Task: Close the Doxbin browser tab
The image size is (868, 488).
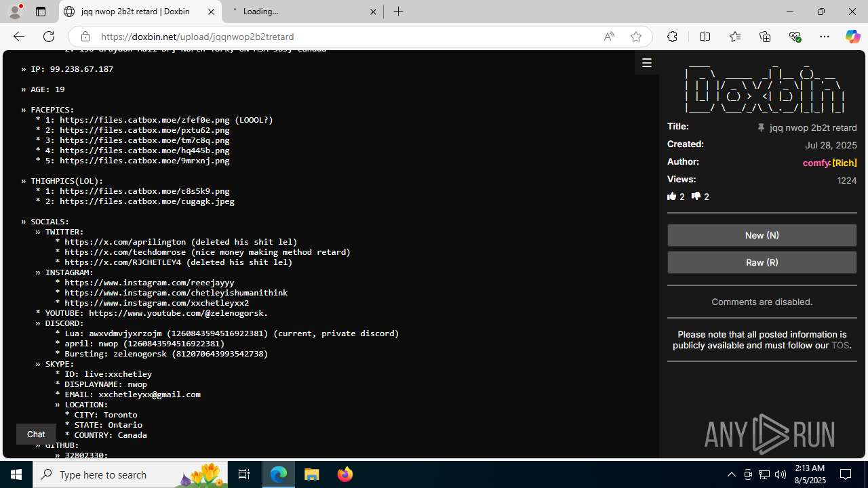Action: pos(211,12)
